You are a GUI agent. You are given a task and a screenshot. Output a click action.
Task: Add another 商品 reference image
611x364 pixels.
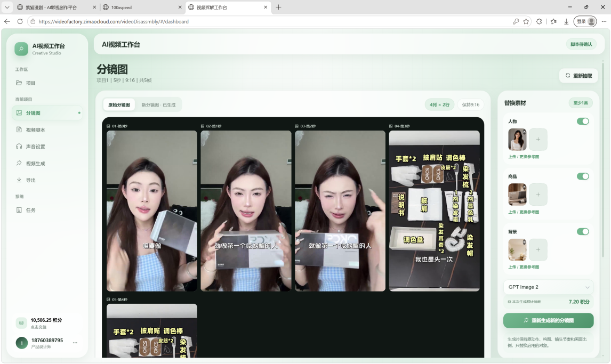(x=538, y=195)
